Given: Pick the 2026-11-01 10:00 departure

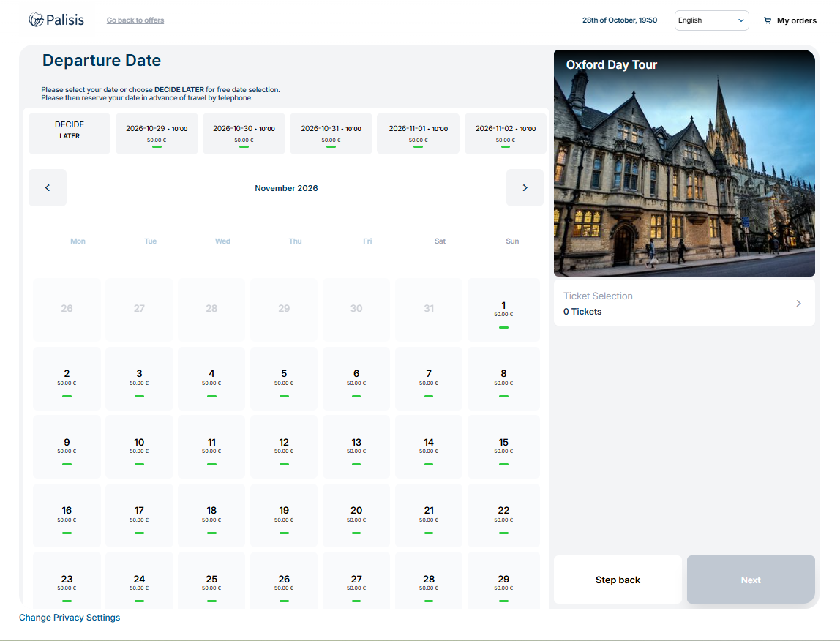Looking at the screenshot, I should tap(419, 133).
